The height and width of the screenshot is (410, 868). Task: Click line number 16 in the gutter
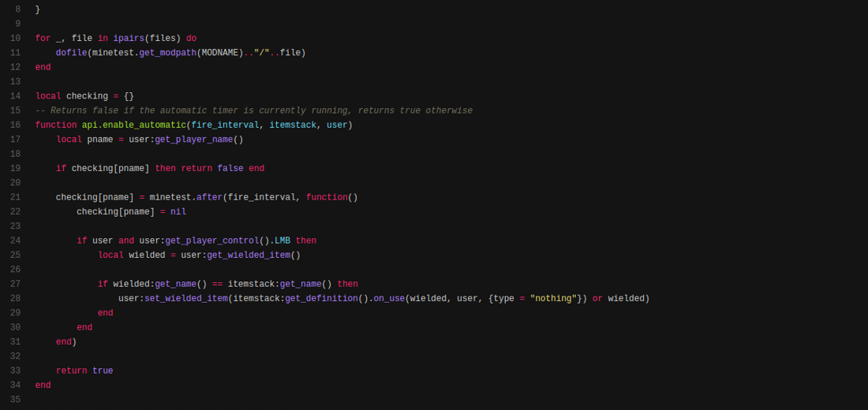coord(15,125)
